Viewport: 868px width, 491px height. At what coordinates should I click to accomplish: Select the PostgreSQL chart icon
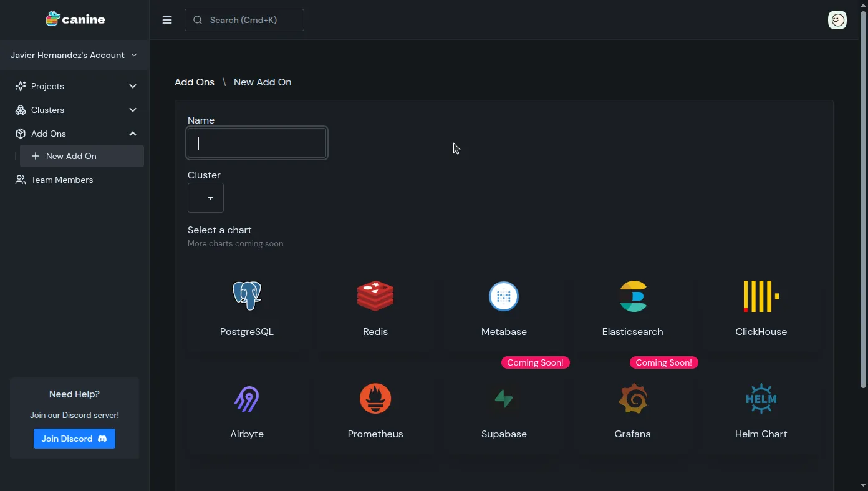247,296
